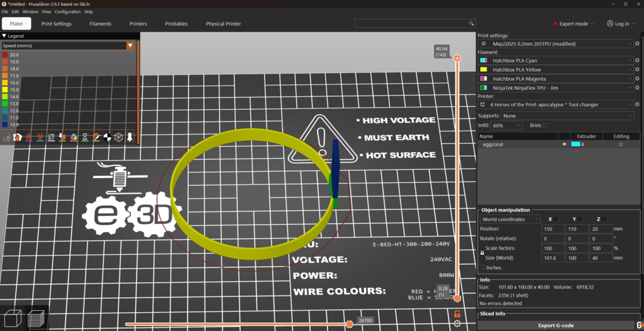Open Speed (mm/s) view type dropdown
This screenshot has width=644, height=331.
pyautogui.click(x=68, y=46)
